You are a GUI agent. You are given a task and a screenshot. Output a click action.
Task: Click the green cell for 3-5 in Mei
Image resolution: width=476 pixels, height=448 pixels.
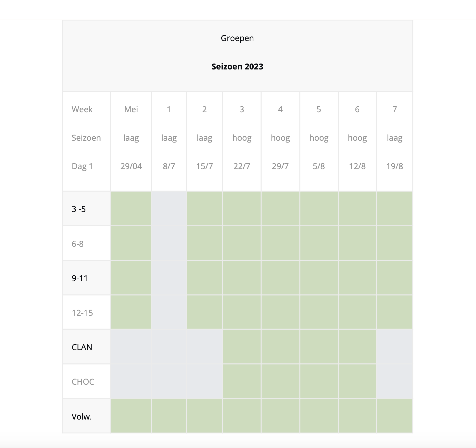pos(131,209)
